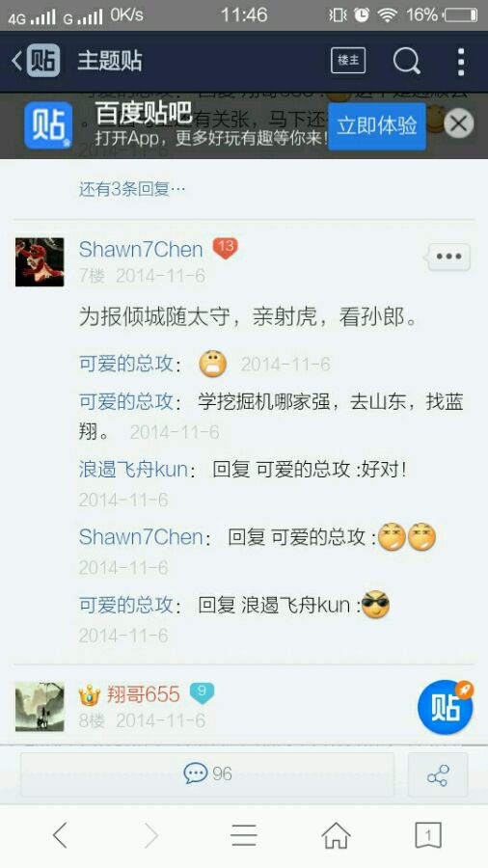Open the search magnifier icon
The height and width of the screenshot is (868, 488).
407,61
